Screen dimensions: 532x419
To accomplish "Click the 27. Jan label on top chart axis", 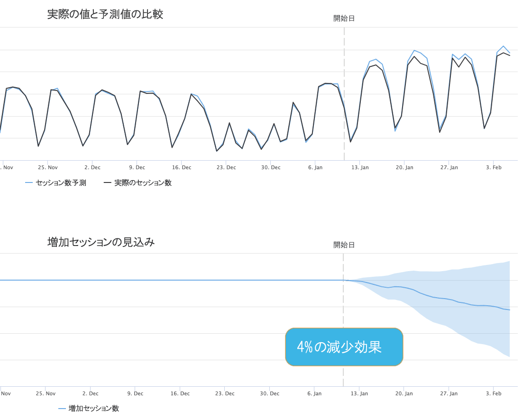I will coord(449,167).
